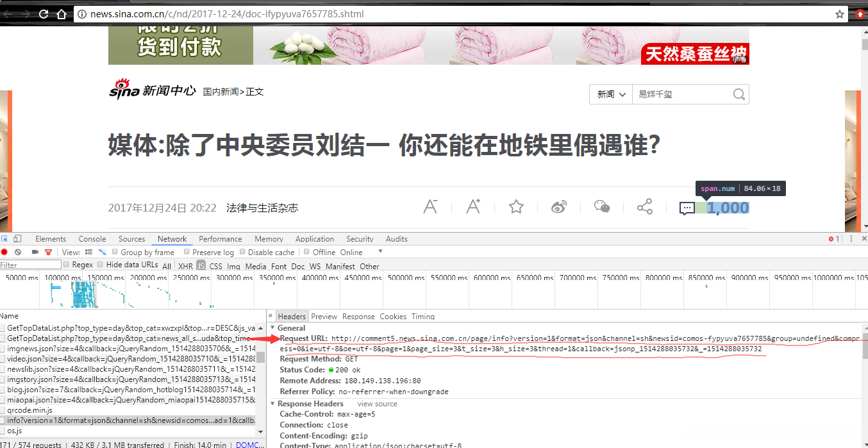This screenshot has height=448, width=868.
Task: Close the request details pane with x
Action: (271, 316)
